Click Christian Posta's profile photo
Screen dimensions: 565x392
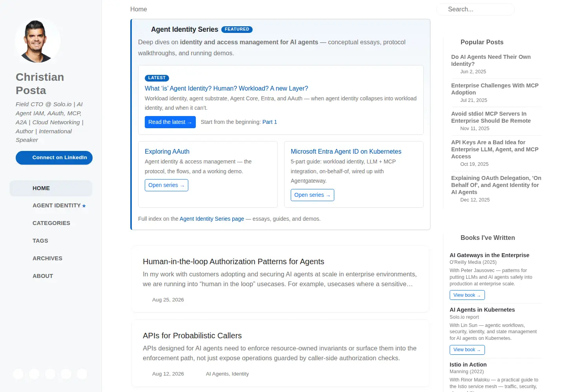click(x=38, y=41)
